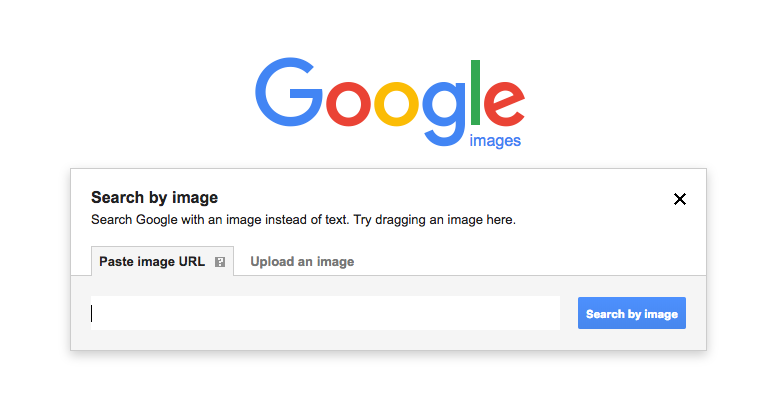Click the gray panel beside the URL field
The width and height of the screenshot is (784, 414).
(x=569, y=313)
